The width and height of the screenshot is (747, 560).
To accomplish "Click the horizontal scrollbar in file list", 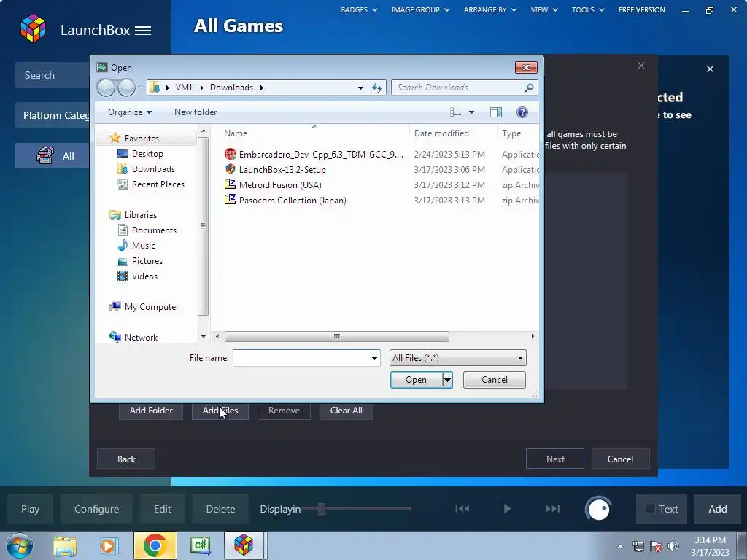I will (x=336, y=337).
